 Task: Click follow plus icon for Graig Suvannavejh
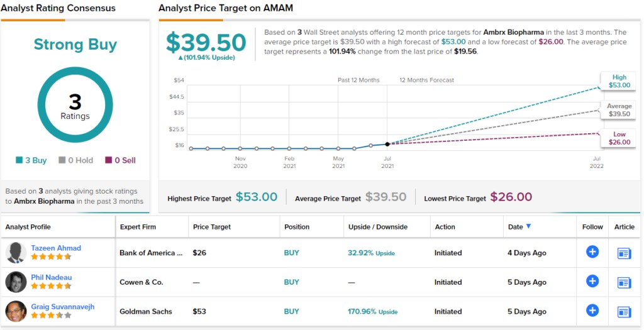(x=592, y=311)
